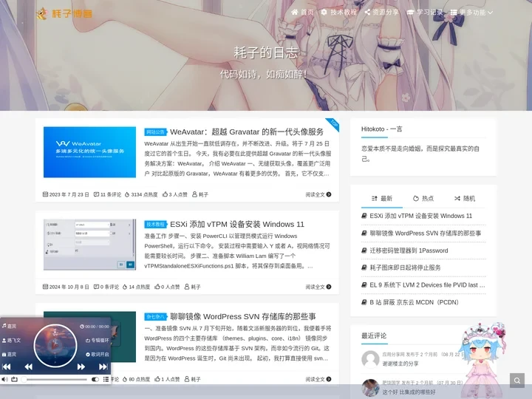Click the 00:00 / 00:00 time display

(95, 327)
